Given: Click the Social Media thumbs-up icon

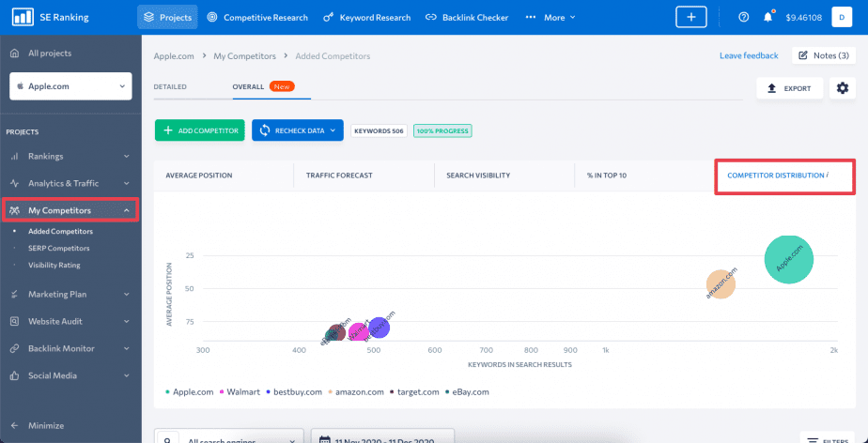Looking at the screenshot, I should (15, 375).
